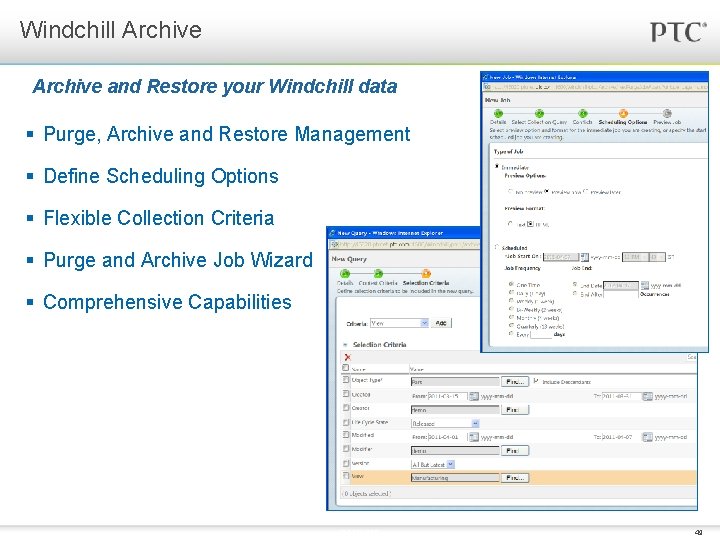Viewport: 720px width, 540px height.
Task: Select the Immediate job type radio button
Action: (496, 166)
